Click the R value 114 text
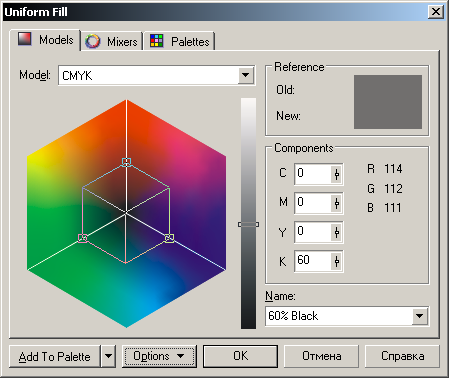 tap(393, 169)
